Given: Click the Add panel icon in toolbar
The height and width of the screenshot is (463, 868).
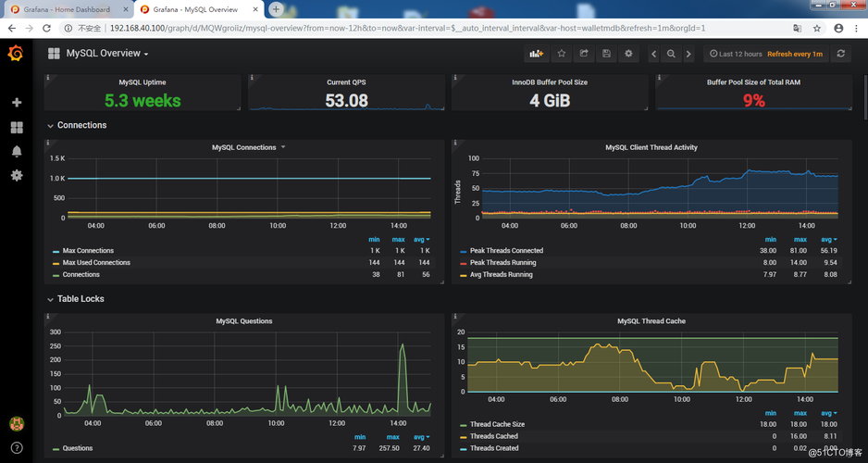Looking at the screenshot, I should [x=536, y=54].
